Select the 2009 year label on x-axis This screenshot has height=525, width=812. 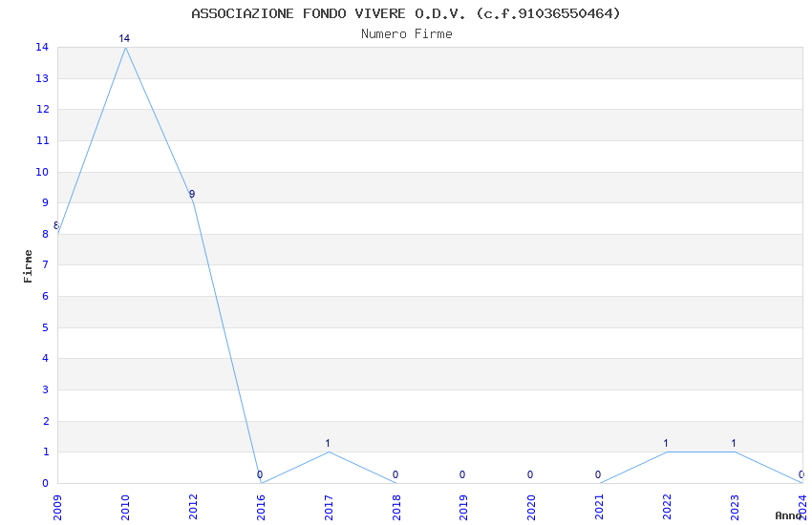pos(57,507)
